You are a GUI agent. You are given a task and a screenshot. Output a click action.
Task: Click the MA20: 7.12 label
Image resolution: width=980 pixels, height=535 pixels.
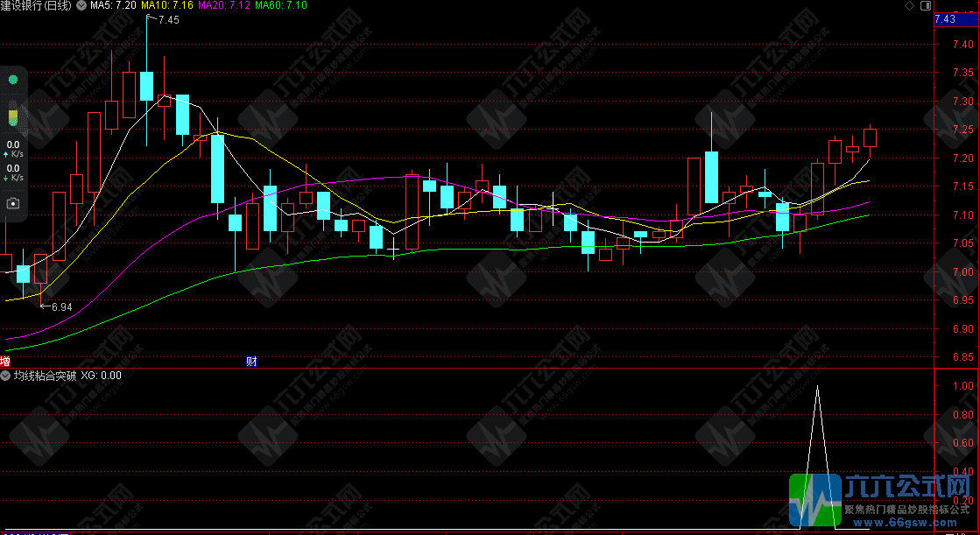tap(223, 5)
